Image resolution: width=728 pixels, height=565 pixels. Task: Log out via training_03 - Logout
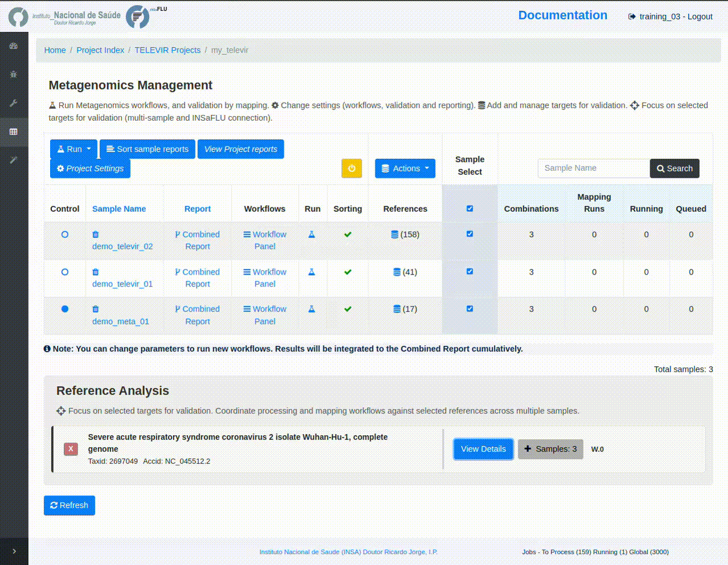click(670, 17)
